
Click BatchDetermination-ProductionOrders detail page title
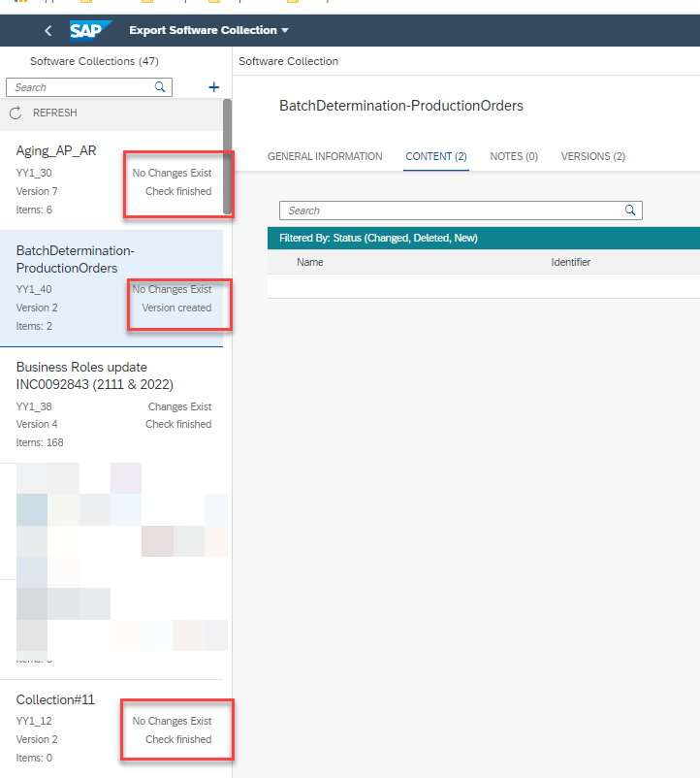click(401, 106)
